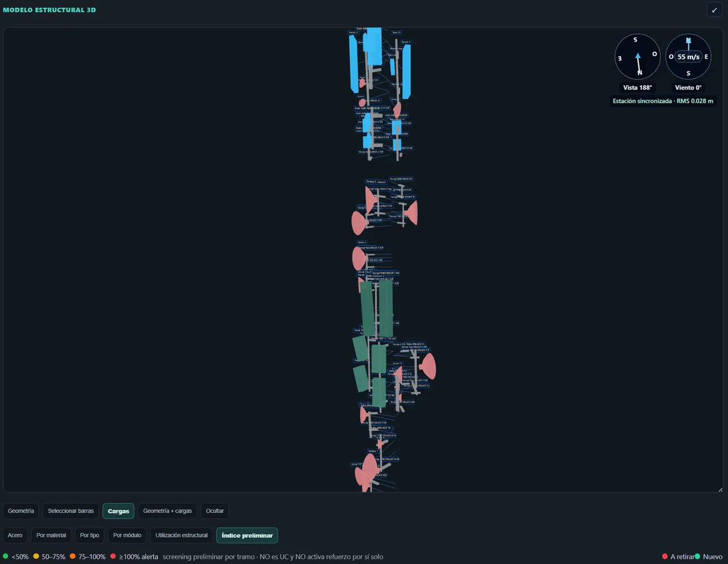Click the green <50% legend swatch
The height and width of the screenshot is (564, 728).
coord(6,557)
